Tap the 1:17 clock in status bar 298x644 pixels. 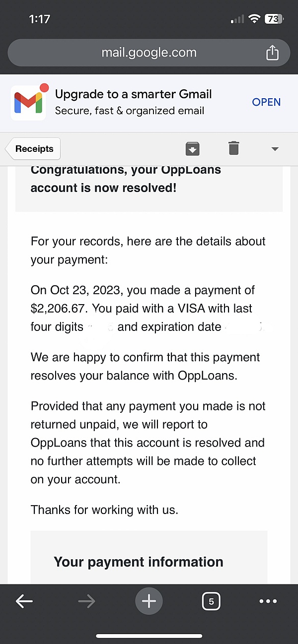point(40,19)
